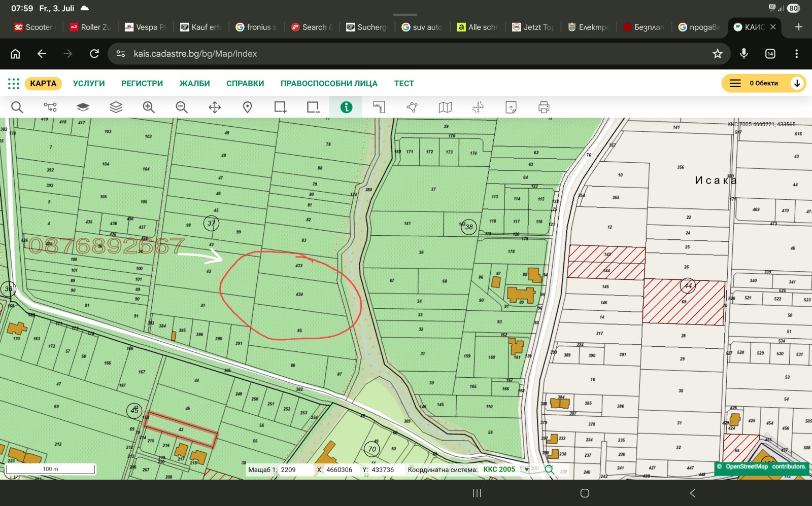Switch to the fronius browser tab
The height and width of the screenshot is (506, 812).
click(256, 27)
